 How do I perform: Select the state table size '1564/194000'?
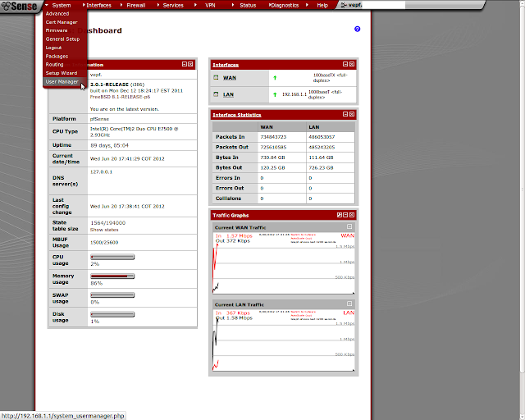107,223
